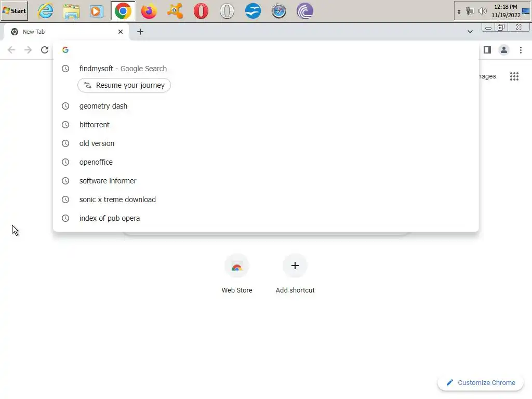Open the network tray icon
Image resolution: width=532 pixels, height=399 pixels.
(x=470, y=11)
